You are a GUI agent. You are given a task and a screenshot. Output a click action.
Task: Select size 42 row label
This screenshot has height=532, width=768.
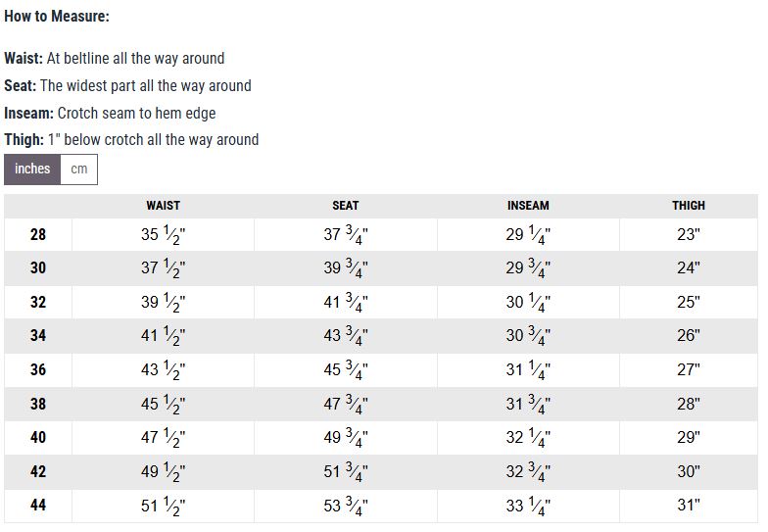[38, 472]
